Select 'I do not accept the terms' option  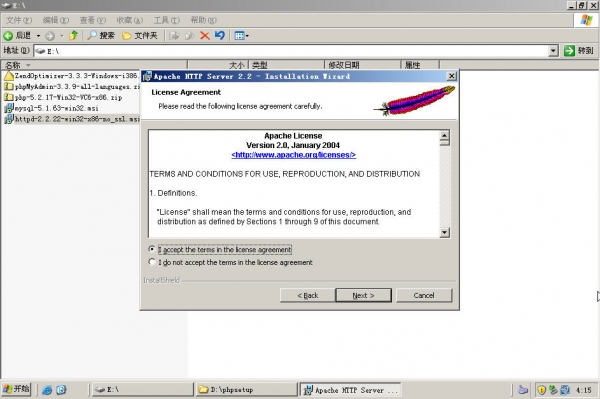coord(152,262)
